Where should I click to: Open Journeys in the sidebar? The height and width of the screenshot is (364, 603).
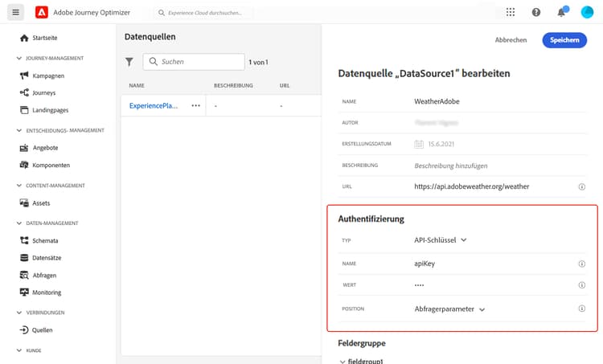[x=38, y=92]
